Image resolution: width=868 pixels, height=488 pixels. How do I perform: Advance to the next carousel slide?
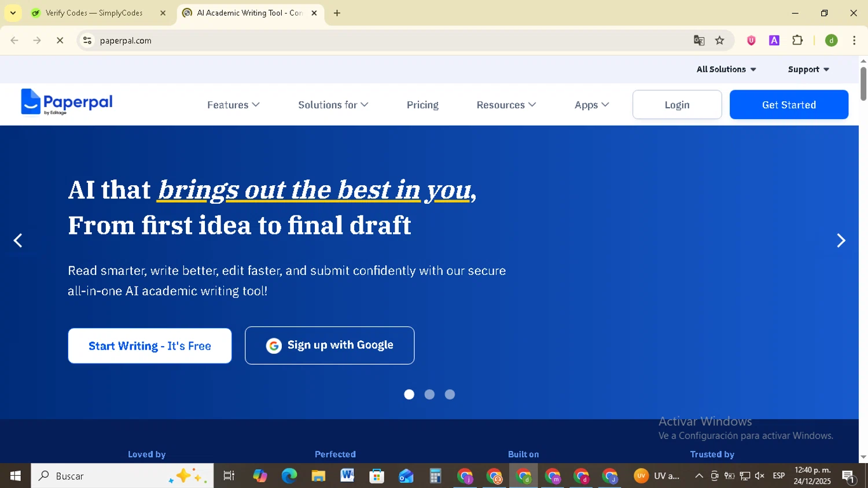coord(841,240)
